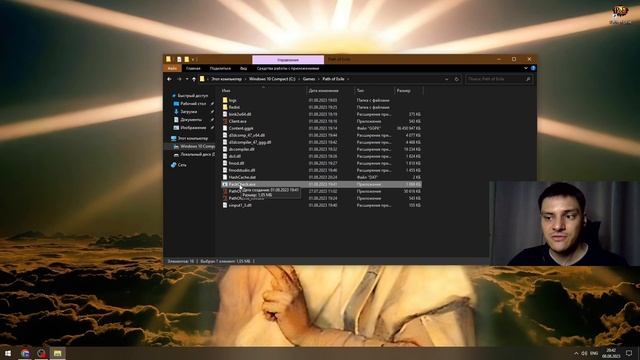This screenshot has width=640, height=360.
Task: Switch to the Главная ribbon tab
Action: coord(193,68)
